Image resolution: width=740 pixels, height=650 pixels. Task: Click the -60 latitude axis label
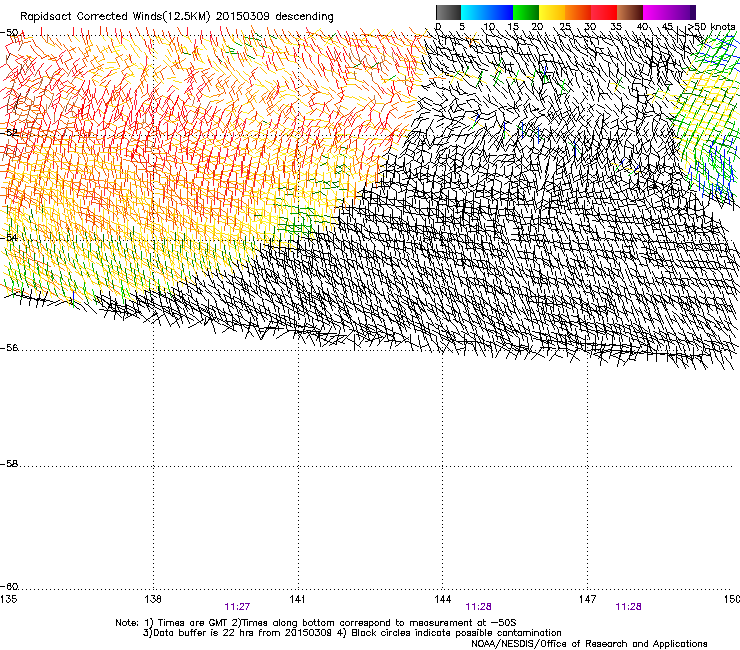pyautogui.click(x=9, y=586)
